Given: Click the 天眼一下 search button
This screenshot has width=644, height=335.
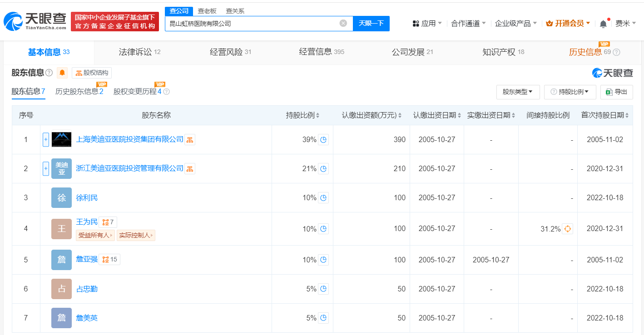Looking at the screenshot, I should click(371, 23).
